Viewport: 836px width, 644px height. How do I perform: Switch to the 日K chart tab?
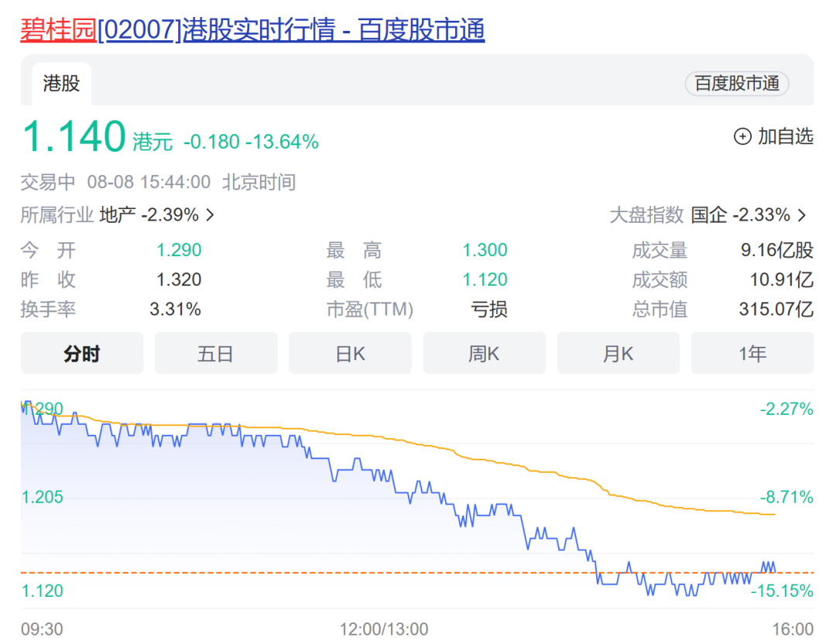coord(351,353)
